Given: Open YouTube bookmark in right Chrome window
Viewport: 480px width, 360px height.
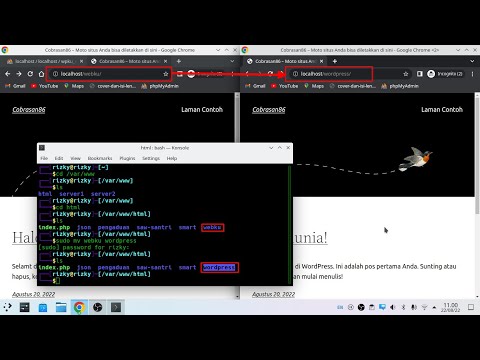Looking at the screenshot, I should [x=284, y=86].
